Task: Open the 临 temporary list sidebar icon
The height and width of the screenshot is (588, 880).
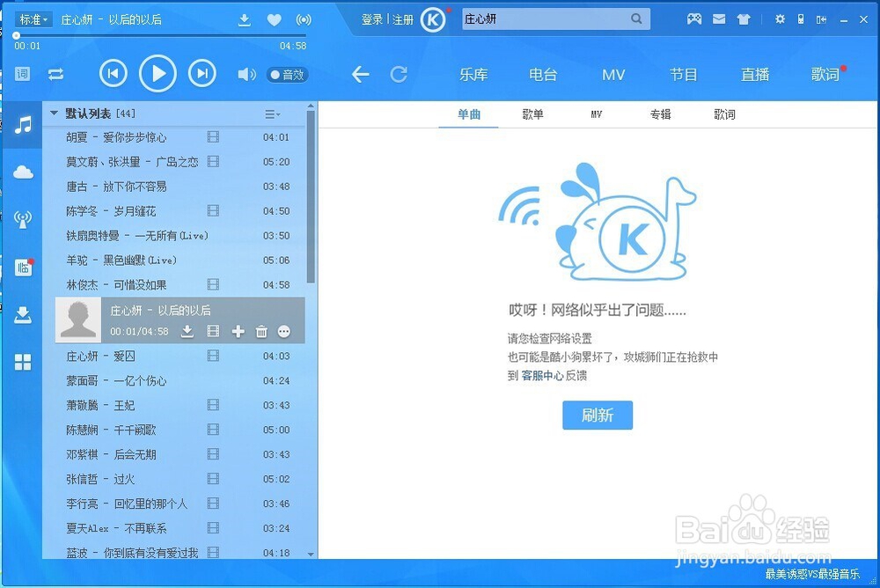Action: coord(23,268)
